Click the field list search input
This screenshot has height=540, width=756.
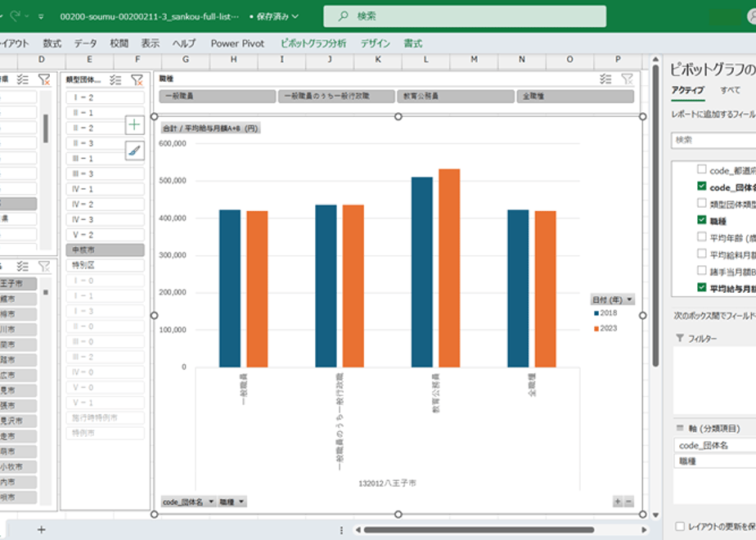coord(713,140)
